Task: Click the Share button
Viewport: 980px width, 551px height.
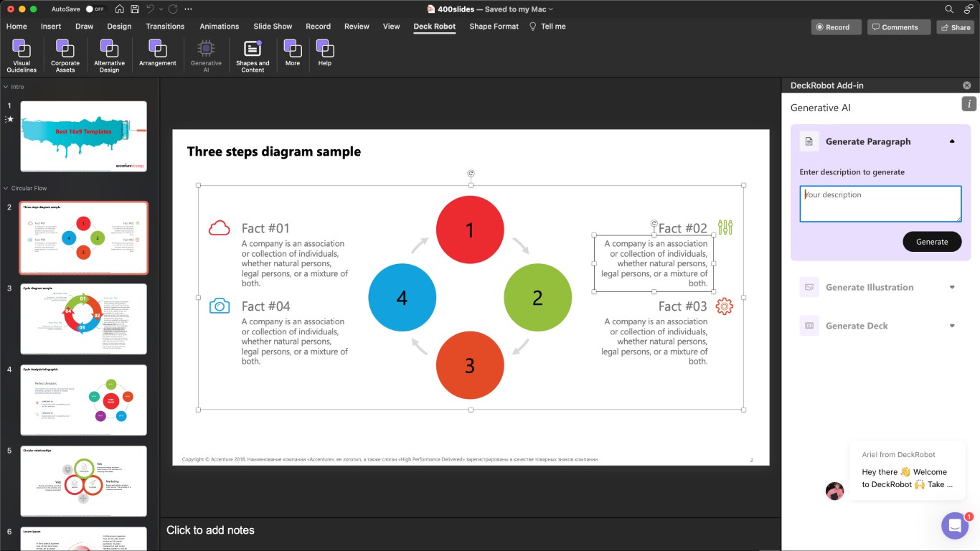Action: [955, 27]
